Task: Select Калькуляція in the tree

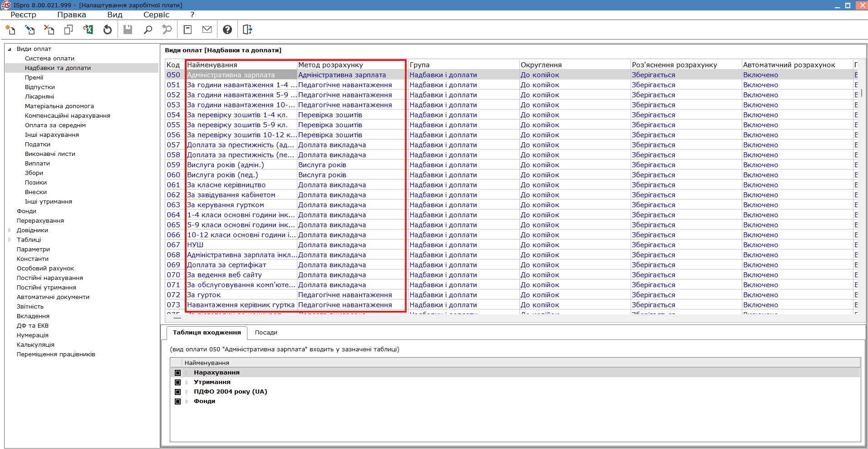Action: coord(35,345)
